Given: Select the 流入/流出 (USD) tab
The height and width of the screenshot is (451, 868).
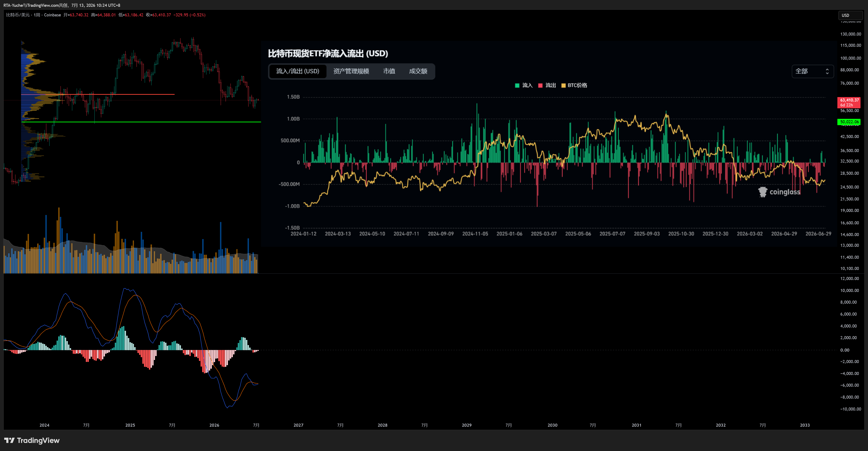Looking at the screenshot, I should click(298, 71).
